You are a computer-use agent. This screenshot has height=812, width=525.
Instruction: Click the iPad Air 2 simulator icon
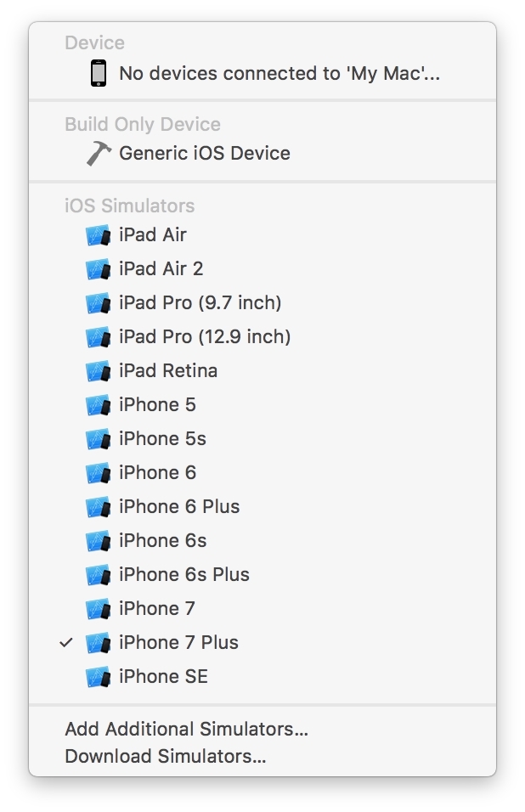click(98, 269)
